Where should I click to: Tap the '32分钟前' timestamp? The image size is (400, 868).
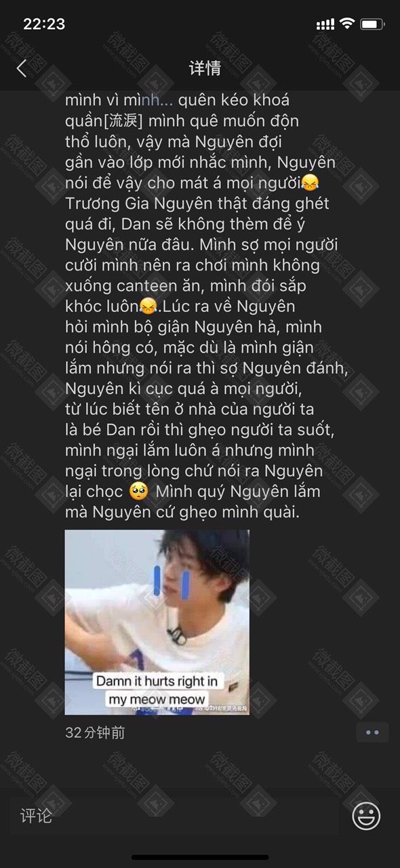[x=95, y=732]
